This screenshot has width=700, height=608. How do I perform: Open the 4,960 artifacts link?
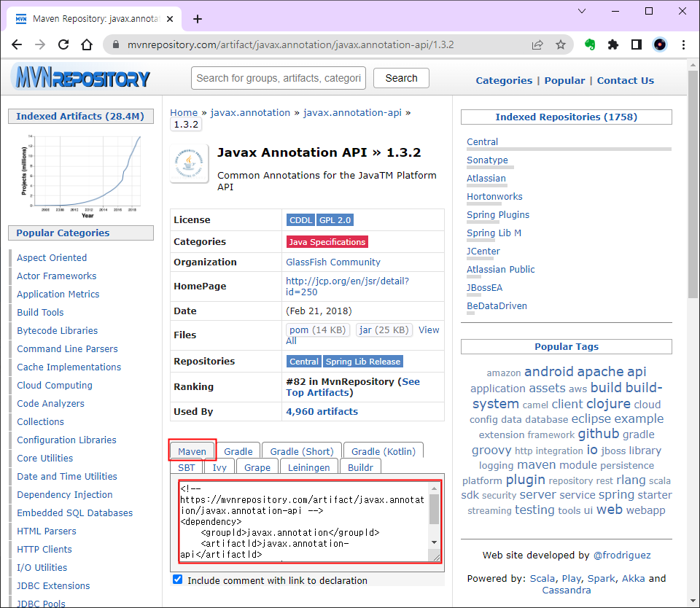click(322, 412)
